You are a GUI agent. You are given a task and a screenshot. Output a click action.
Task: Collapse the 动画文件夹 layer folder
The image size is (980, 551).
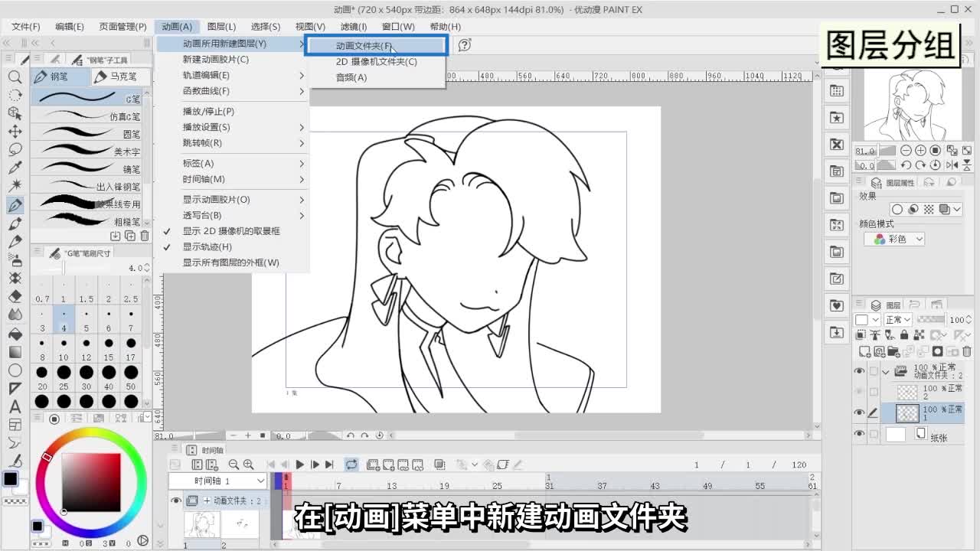click(886, 371)
